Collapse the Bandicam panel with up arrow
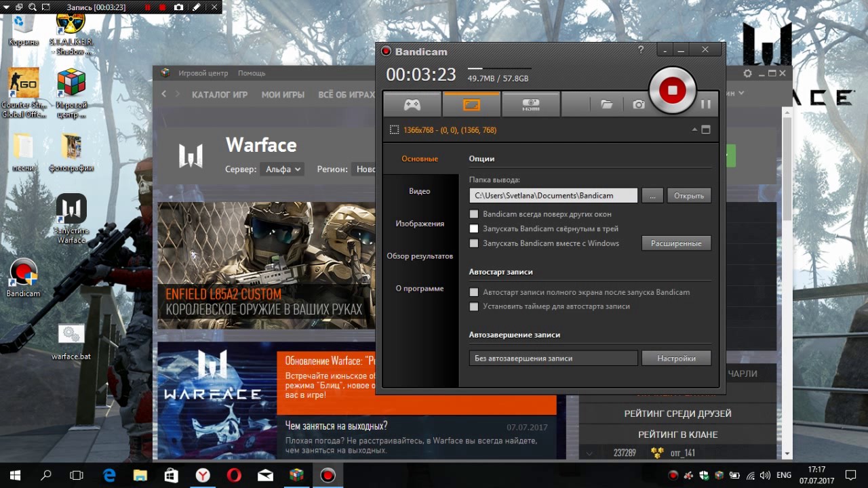This screenshot has height=488, width=868. 694,129
